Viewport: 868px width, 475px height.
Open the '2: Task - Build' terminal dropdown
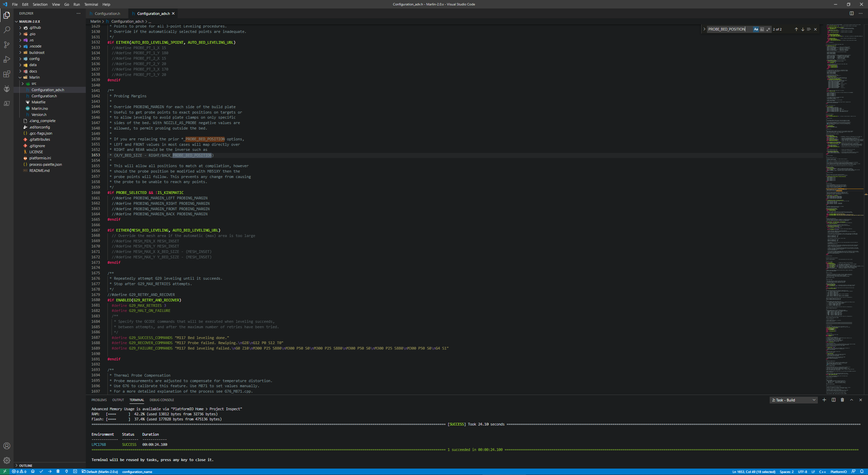click(x=793, y=400)
